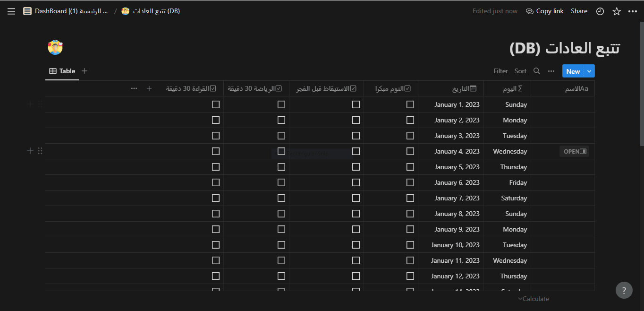Add a new property column

tap(149, 88)
